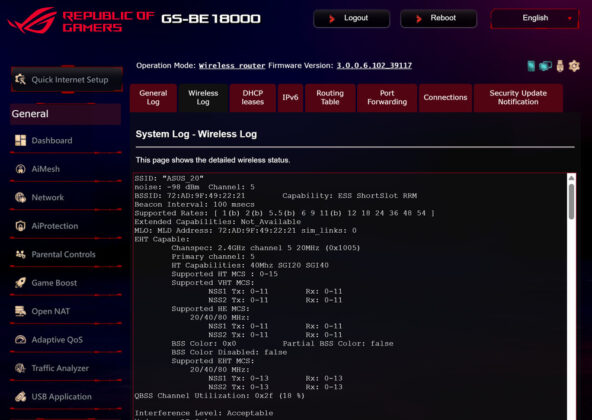Open the Dashboard icon in sidebar
Screen dimensions: 592x420
tap(20, 141)
